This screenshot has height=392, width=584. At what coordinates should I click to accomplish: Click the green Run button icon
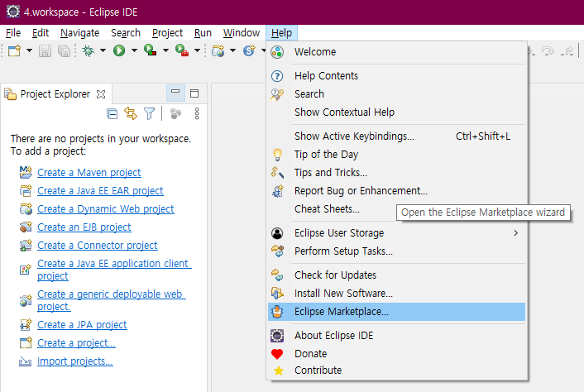coord(119,50)
